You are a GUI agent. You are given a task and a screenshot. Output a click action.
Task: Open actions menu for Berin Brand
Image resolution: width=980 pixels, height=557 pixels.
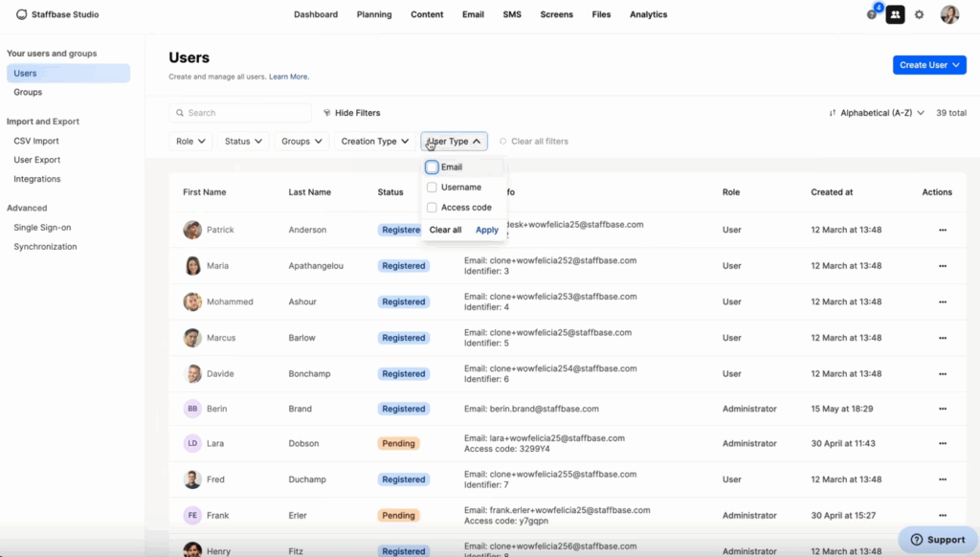pos(943,409)
